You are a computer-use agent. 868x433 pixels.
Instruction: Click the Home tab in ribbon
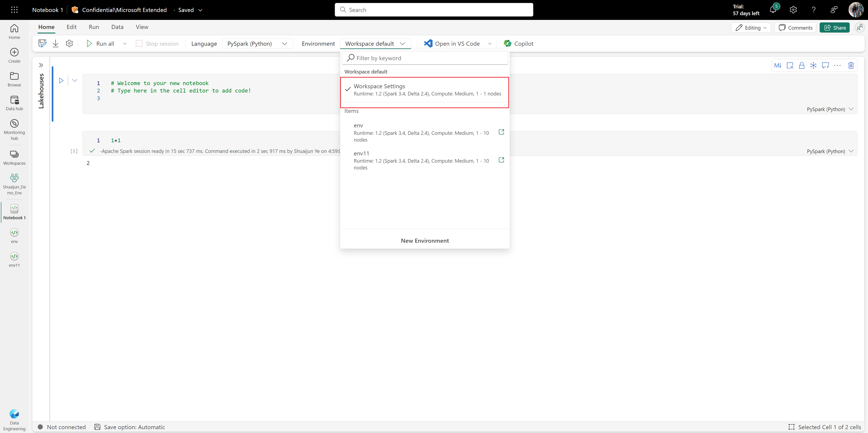[46, 26]
